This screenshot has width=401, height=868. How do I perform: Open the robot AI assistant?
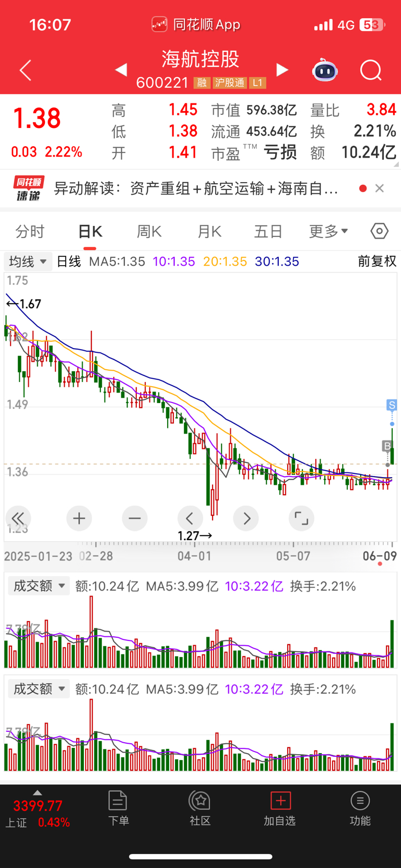[x=325, y=70]
